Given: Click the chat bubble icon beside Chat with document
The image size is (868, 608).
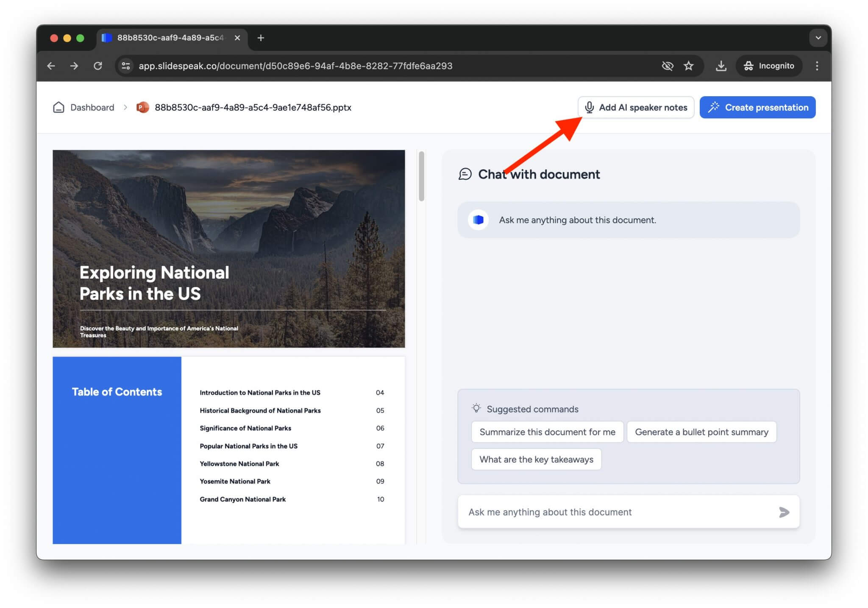Looking at the screenshot, I should [465, 174].
